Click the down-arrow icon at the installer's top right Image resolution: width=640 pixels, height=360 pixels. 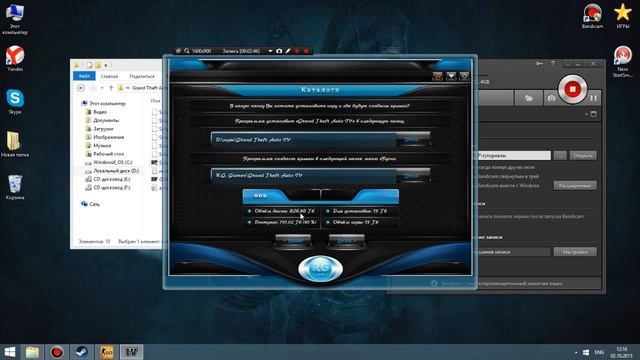(451, 76)
